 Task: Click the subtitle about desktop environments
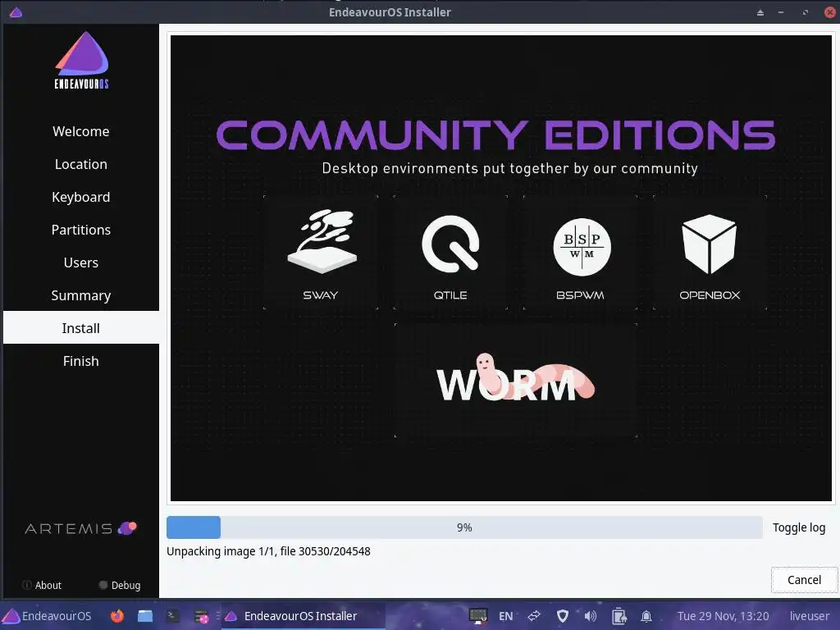pyautogui.click(x=509, y=168)
